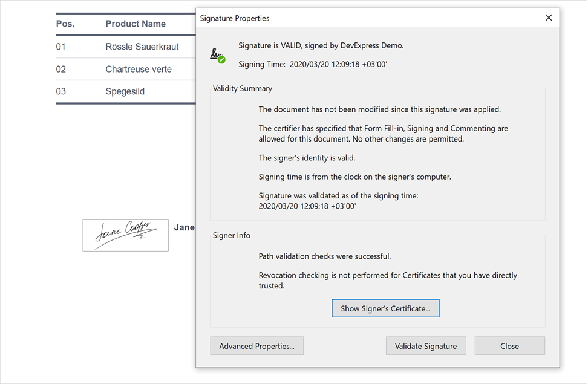Click the Close button at dialog bottom
The image size is (588, 384).
point(509,346)
